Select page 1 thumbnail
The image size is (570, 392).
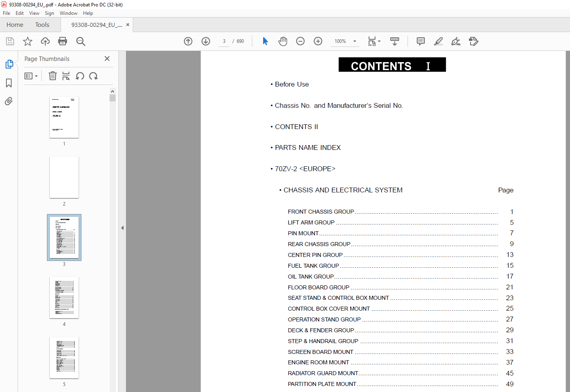click(64, 117)
